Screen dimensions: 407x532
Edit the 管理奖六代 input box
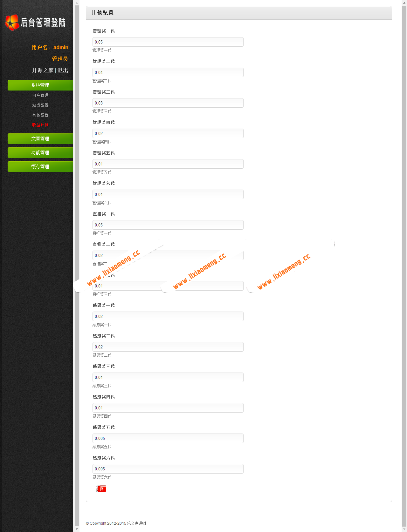(168, 194)
